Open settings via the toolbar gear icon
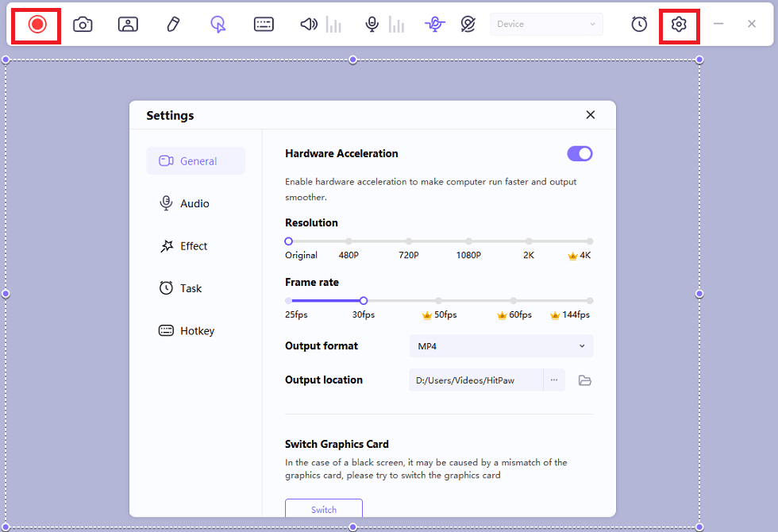 tap(679, 25)
